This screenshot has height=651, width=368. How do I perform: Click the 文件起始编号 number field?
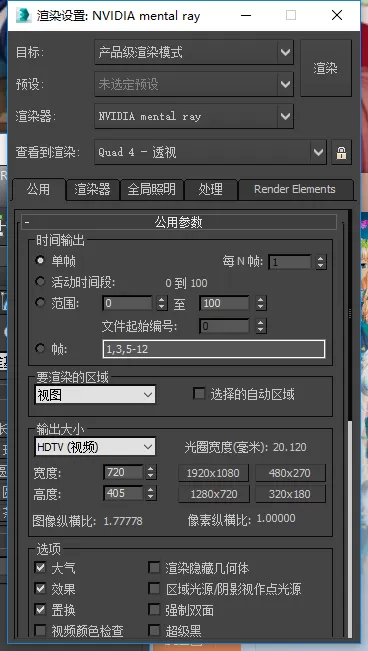225,326
